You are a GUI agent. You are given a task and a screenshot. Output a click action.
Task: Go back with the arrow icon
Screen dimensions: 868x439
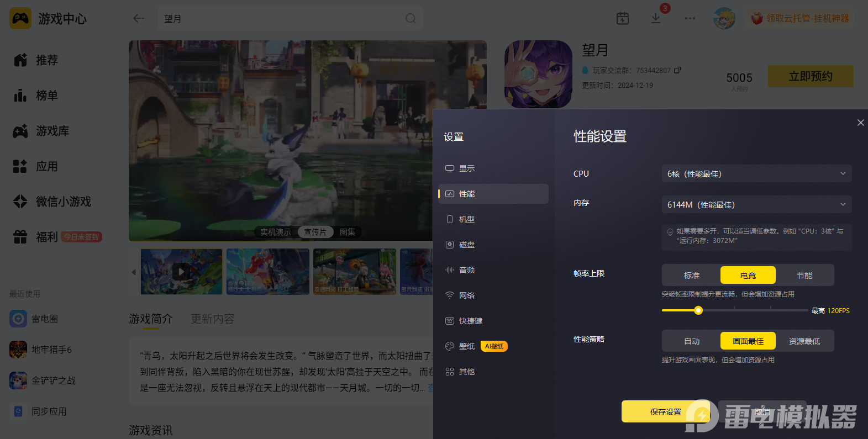click(x=139, y=18)
